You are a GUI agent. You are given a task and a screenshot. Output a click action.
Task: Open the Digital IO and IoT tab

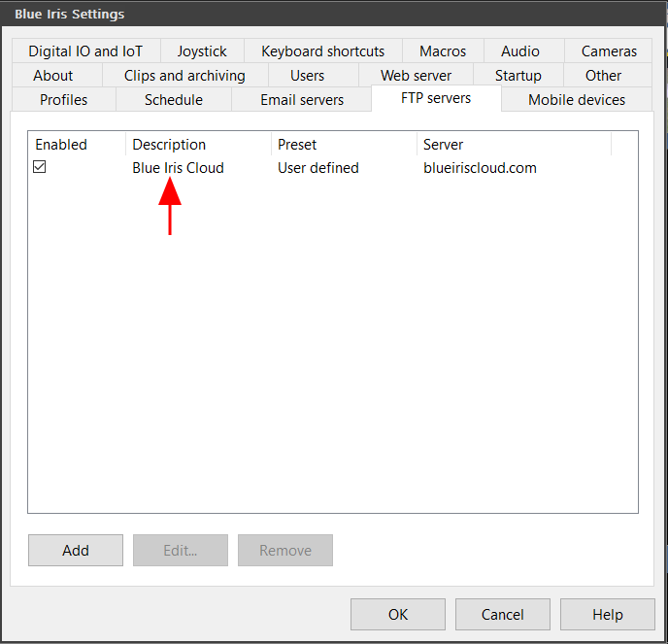pos(86,51)
